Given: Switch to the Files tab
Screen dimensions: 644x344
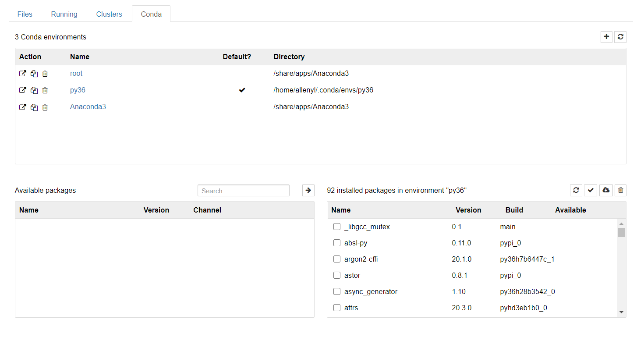Looking at the screenshot, I should 25,14.
